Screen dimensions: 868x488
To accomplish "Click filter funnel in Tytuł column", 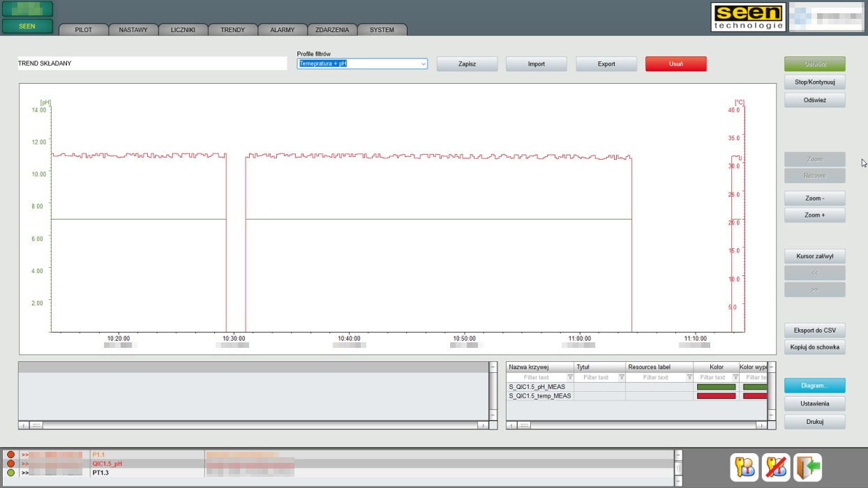I will pos(621,377).
